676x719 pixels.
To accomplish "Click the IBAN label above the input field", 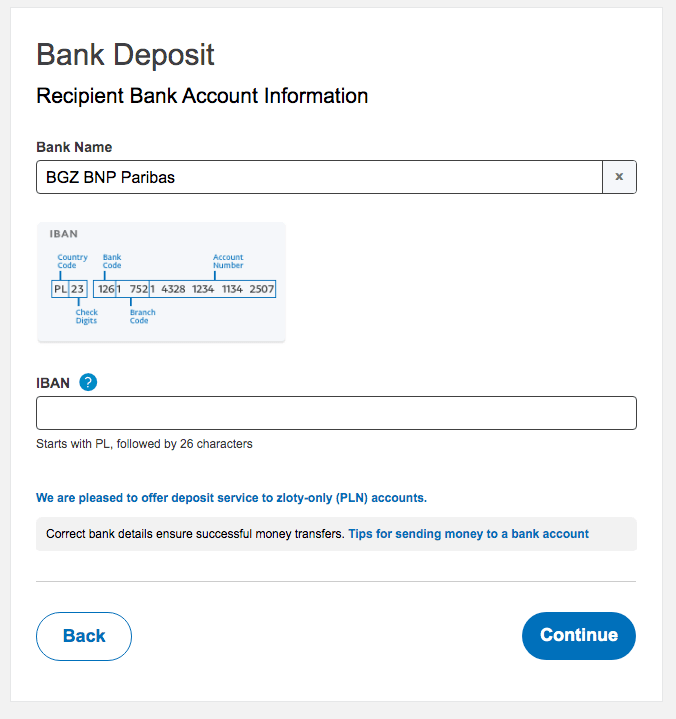I will 54,382.
